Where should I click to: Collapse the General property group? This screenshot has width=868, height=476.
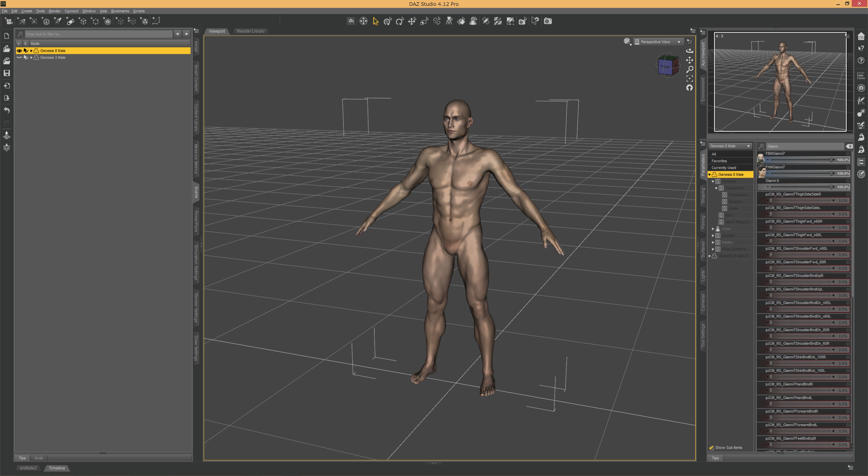(713, 181)
